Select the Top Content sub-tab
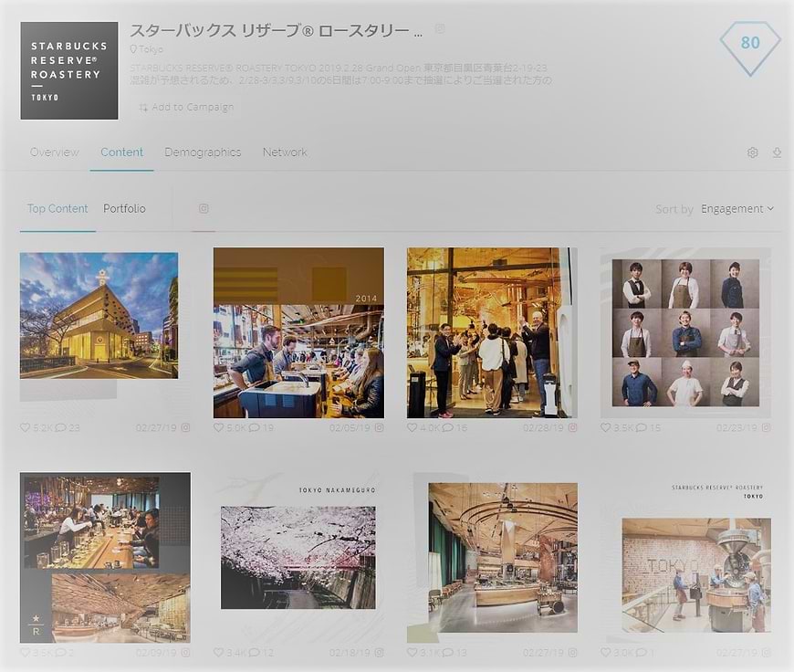The height and width of the screenshot is (672, 794). click(x=57, y=208)
